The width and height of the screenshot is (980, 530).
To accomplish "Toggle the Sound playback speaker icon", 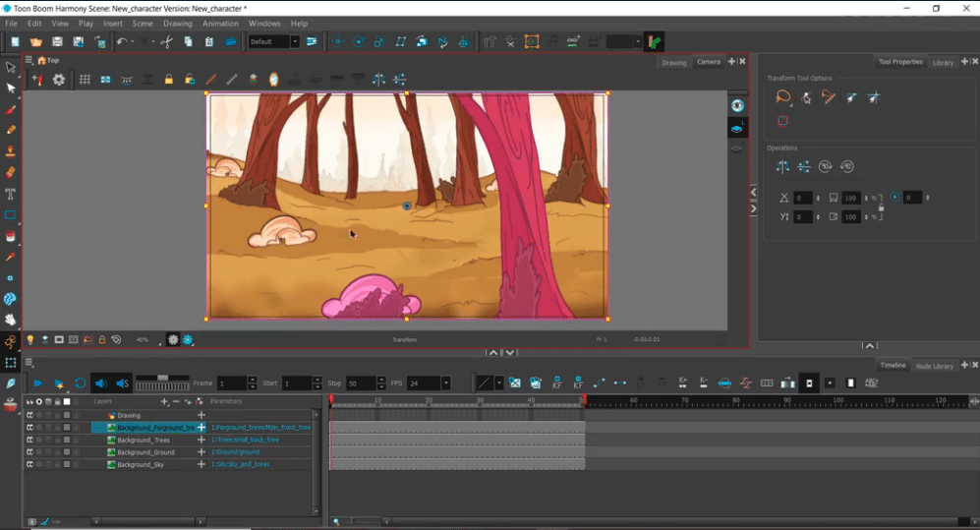I will 100,383.
